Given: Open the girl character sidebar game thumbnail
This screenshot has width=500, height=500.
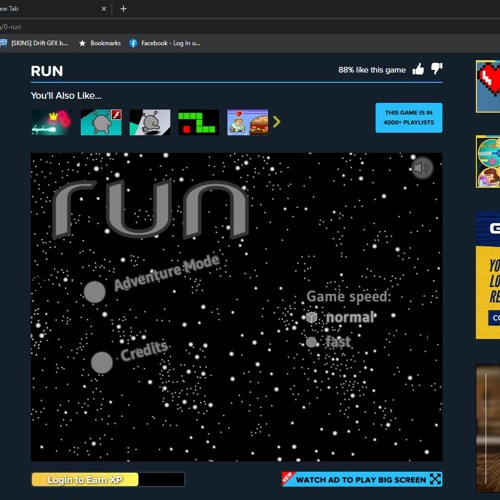Looking at the screenshot, I should click(488, 162).
